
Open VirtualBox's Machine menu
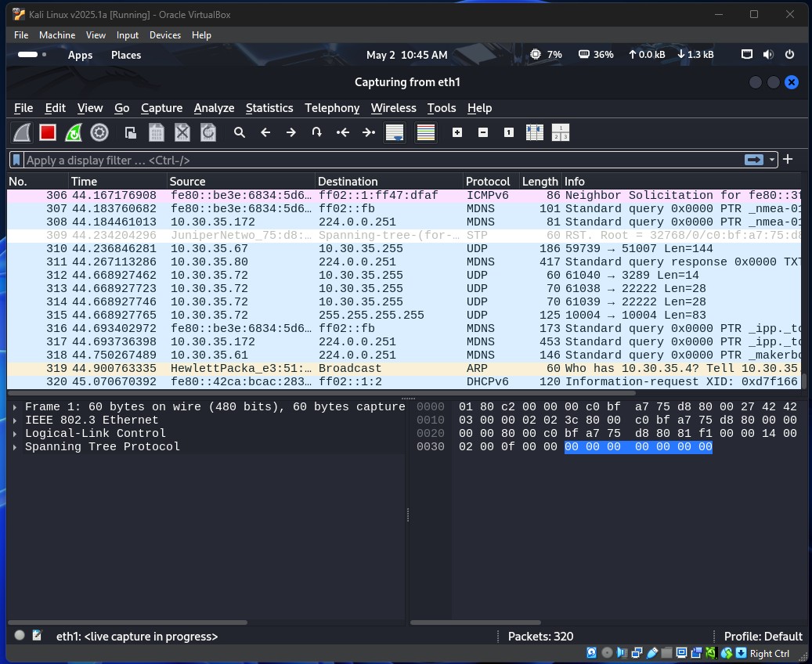tap(57, 35)
